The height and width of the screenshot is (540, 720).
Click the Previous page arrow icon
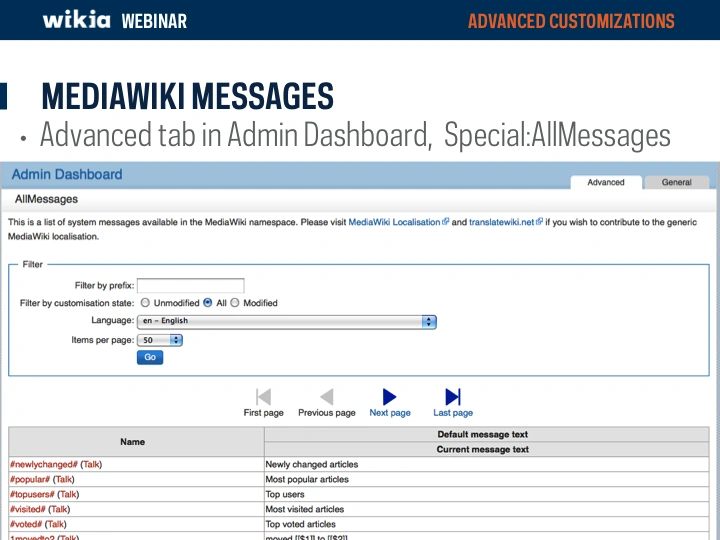tap(326, 397)
